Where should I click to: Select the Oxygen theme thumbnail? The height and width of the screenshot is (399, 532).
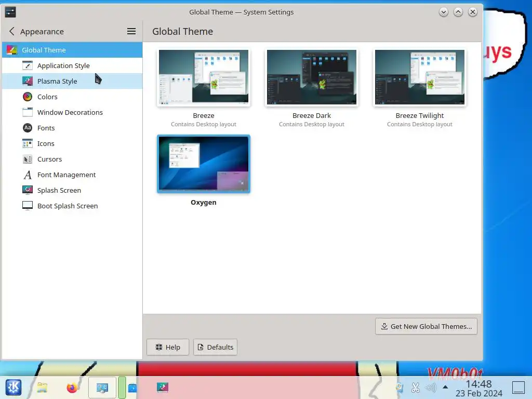click(x=204, y=164)
